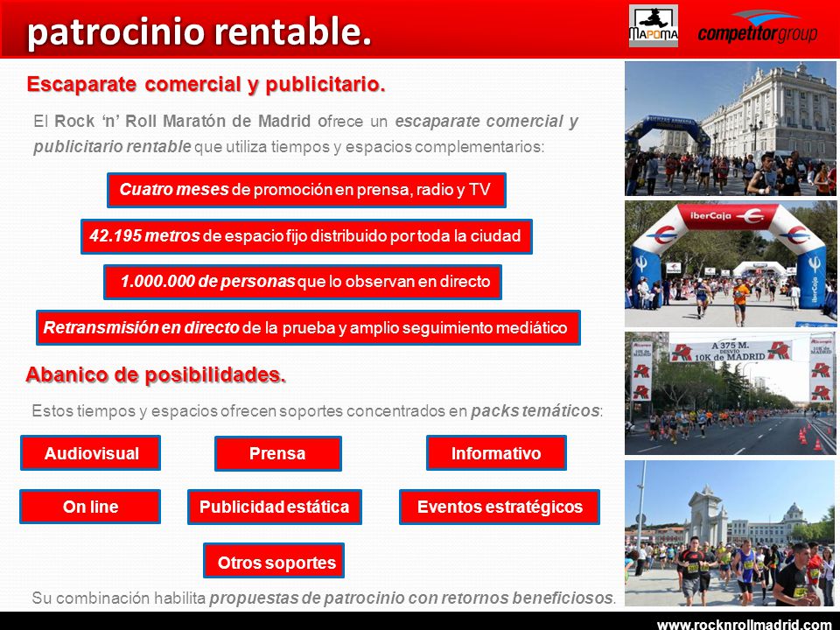
Task: Click the Abanico de posibilidades heading
Action: [x=156, y=375]
